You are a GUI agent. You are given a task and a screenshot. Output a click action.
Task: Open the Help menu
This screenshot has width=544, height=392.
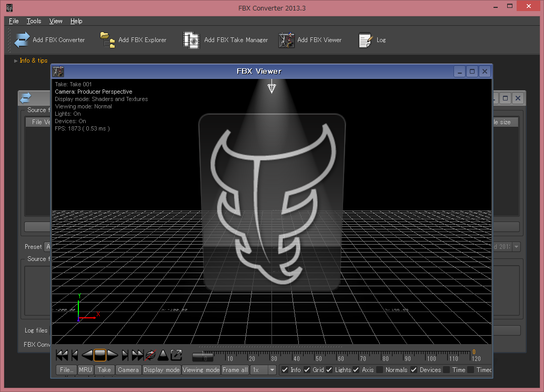pos(76,21)
